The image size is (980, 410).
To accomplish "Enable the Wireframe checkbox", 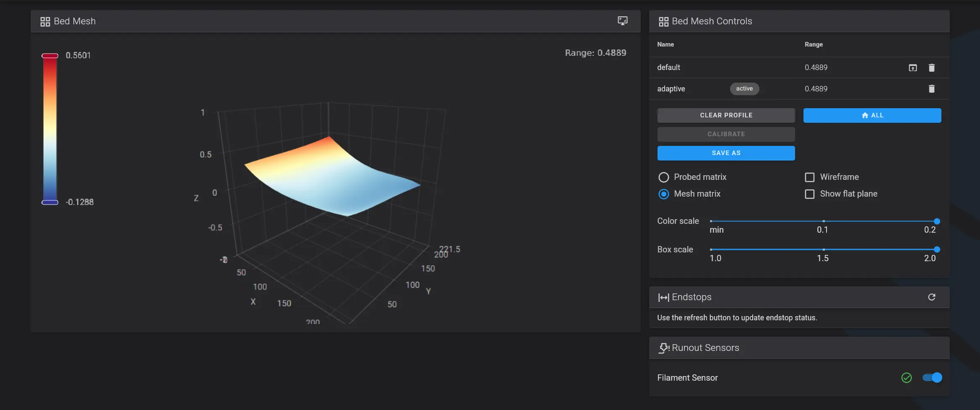I will [809, 177].
